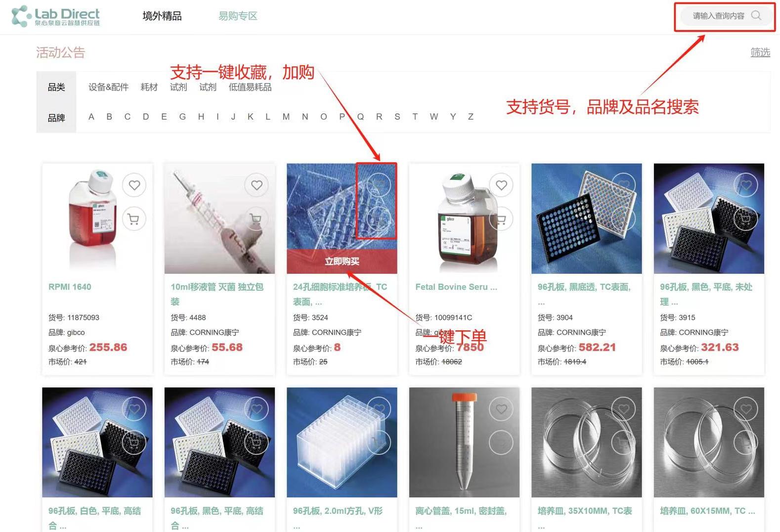Image resolution: width=780 pixels, height=532 pixels.
Task: Open the RPMI 1640 product image
Action: click(x=97, y=219)
